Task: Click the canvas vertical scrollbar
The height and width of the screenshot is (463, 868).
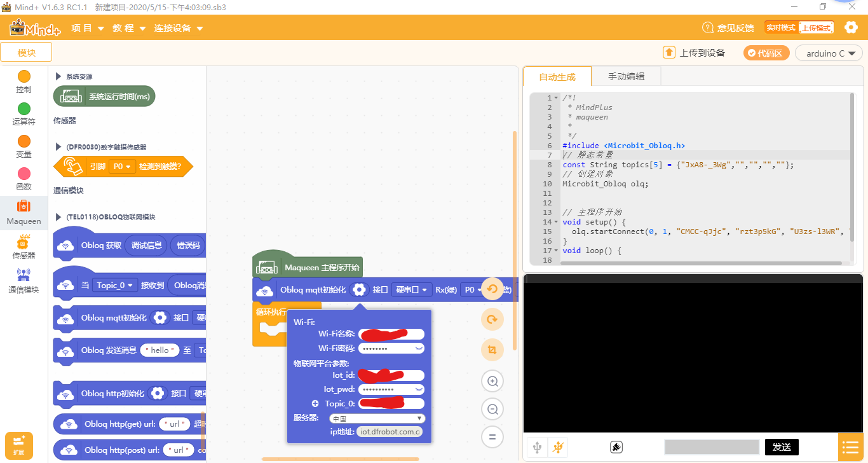Action: [x=515, y=240]
